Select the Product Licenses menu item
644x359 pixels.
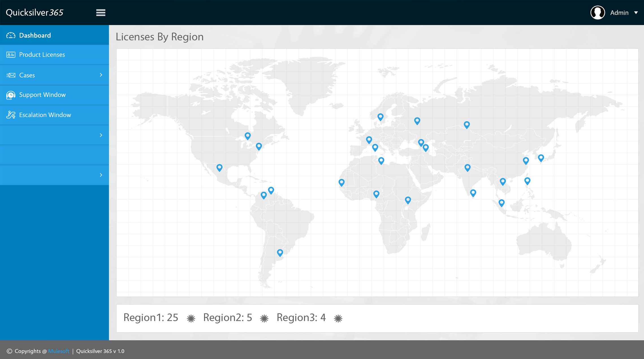(42, 55)
